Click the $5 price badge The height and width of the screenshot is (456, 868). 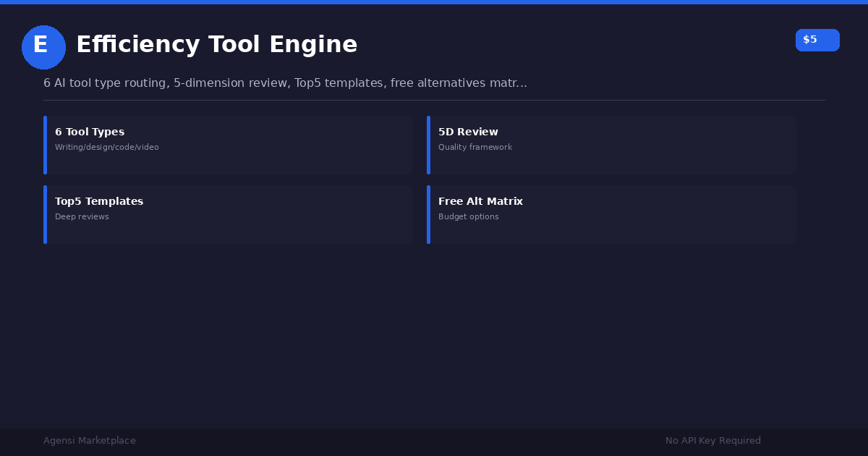[817, 40]
